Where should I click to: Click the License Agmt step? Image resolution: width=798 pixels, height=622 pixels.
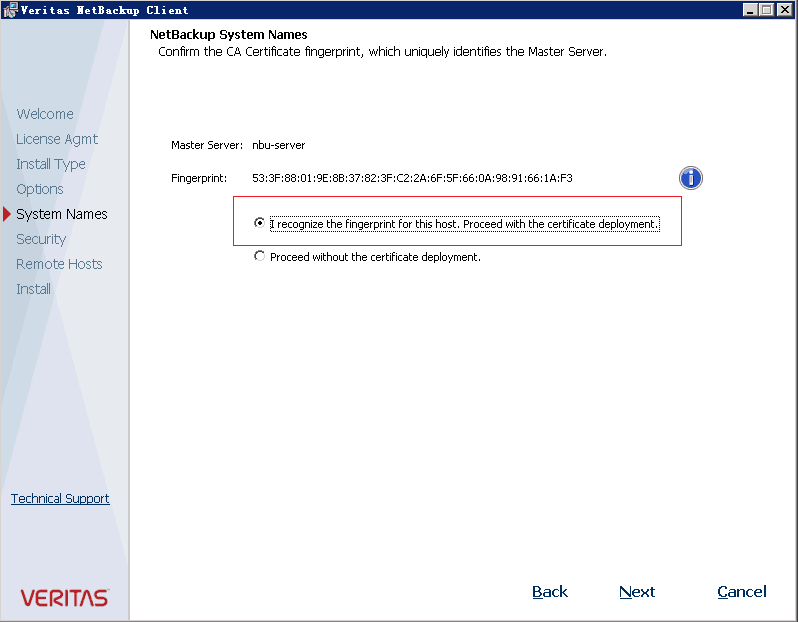pos(57,139)
